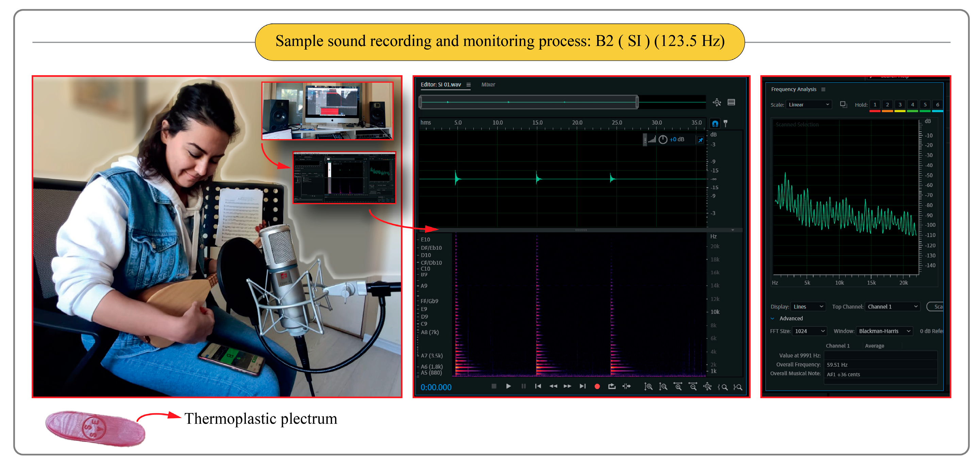Open the FFT Size 1024 dropdown
The image size is (980, 465).
[810, 331]
